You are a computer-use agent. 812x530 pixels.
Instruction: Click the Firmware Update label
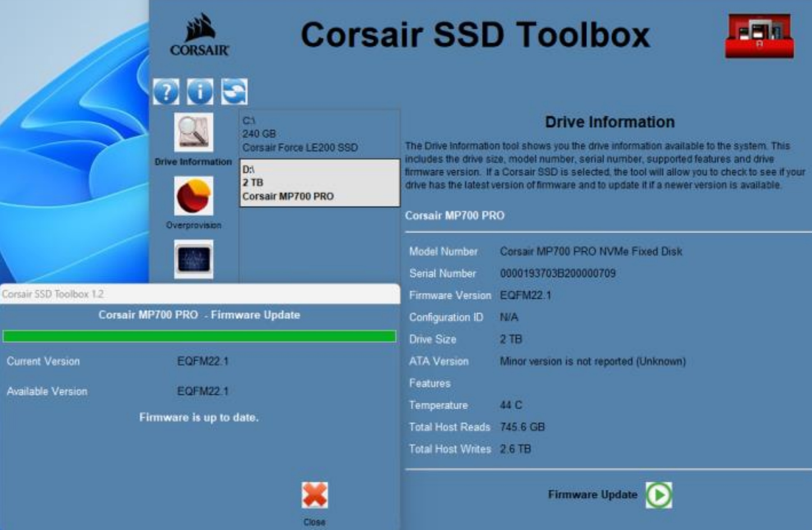pos(593,495)
